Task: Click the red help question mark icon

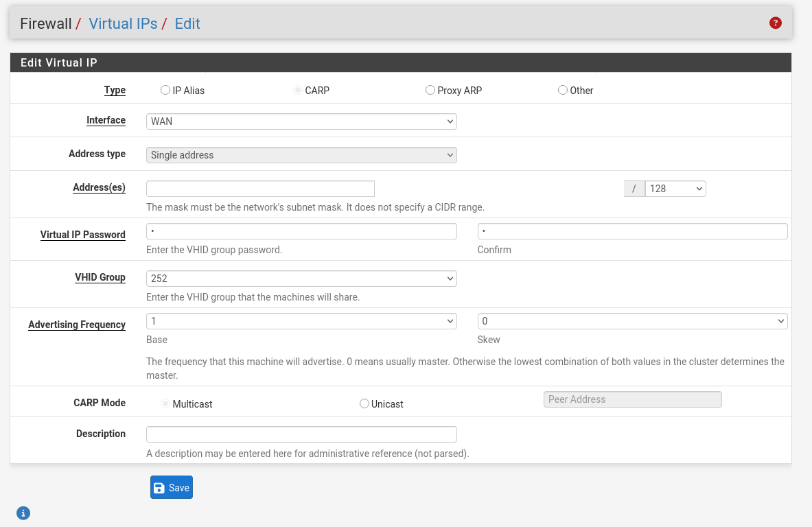Action: coord(776,23)
